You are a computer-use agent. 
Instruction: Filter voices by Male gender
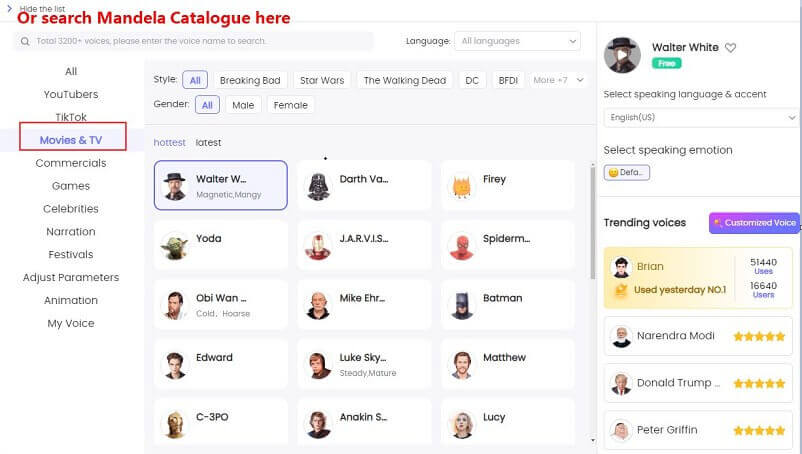243,105
